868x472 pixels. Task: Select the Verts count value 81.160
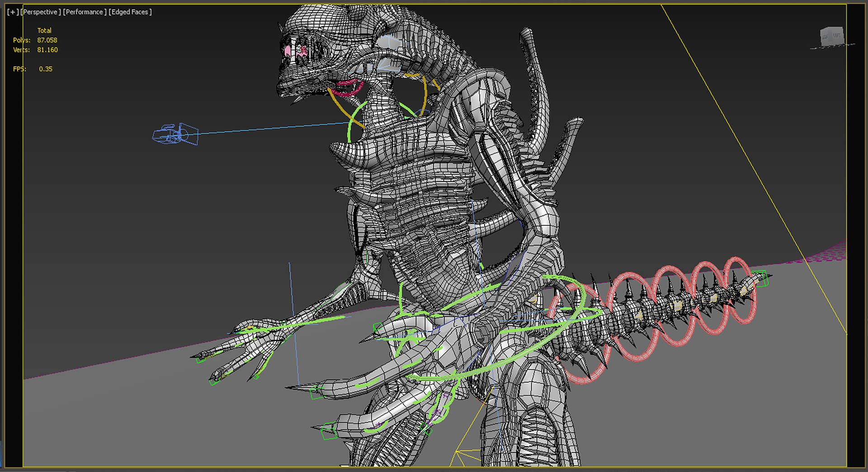pyautogui.click(x=47, y=50)
